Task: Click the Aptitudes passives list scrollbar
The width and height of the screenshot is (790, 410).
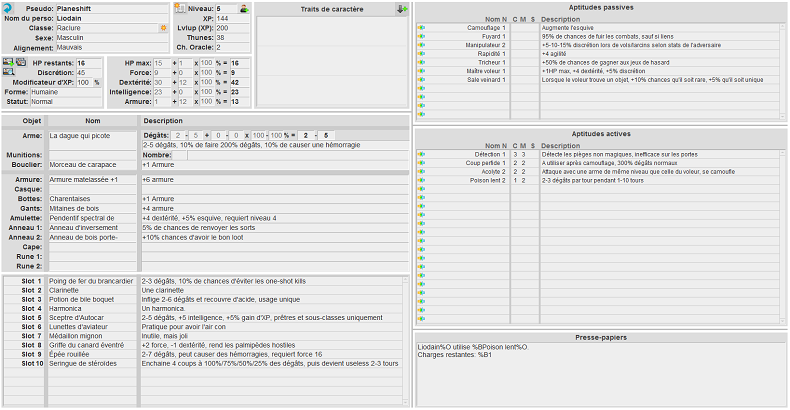Action: coord(783,70)
